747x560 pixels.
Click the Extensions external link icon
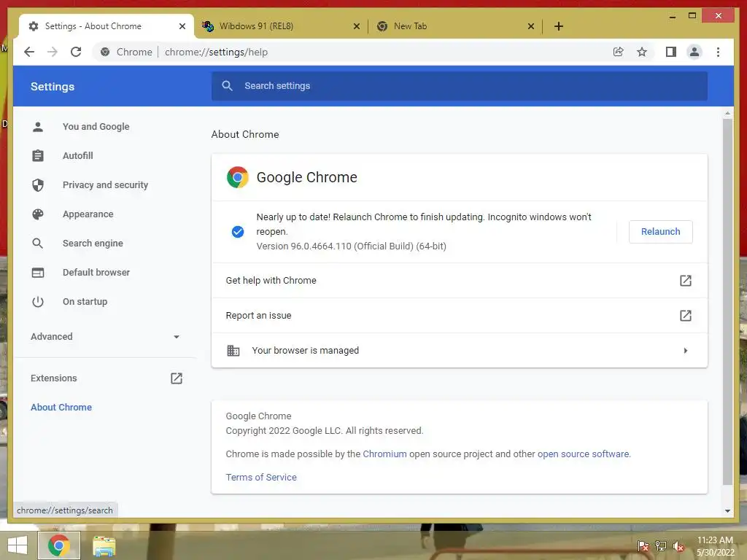pos(177,378)
